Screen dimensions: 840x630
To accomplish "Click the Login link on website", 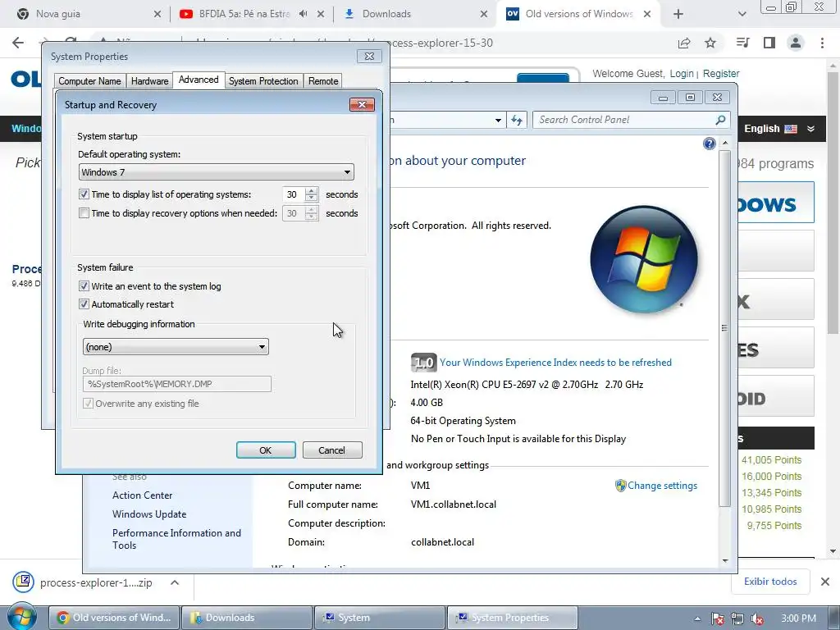I will coord(682,73).
